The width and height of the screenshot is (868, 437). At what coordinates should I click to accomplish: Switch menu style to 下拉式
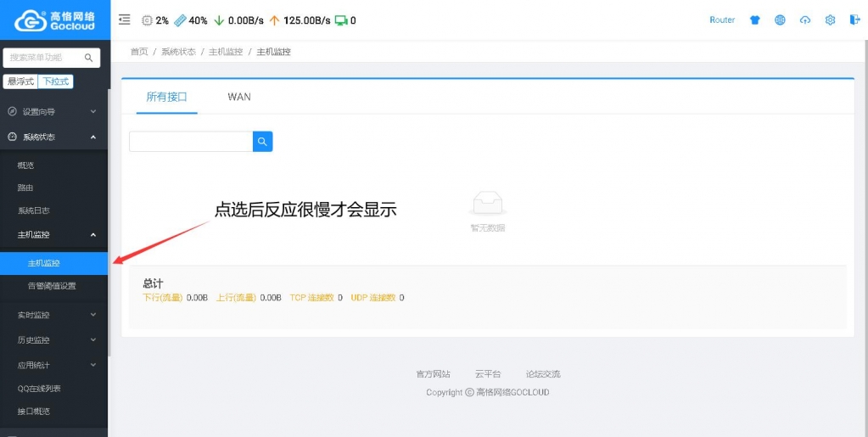(57, 82)
